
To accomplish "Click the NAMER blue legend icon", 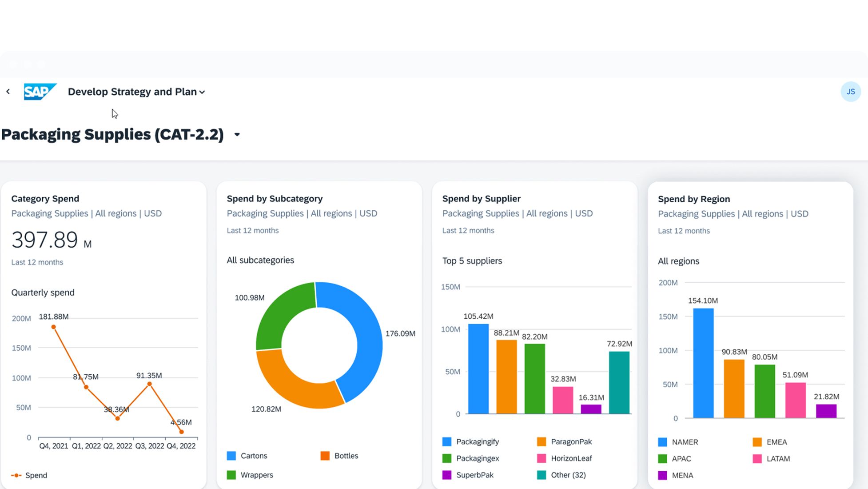I will 662,442.
